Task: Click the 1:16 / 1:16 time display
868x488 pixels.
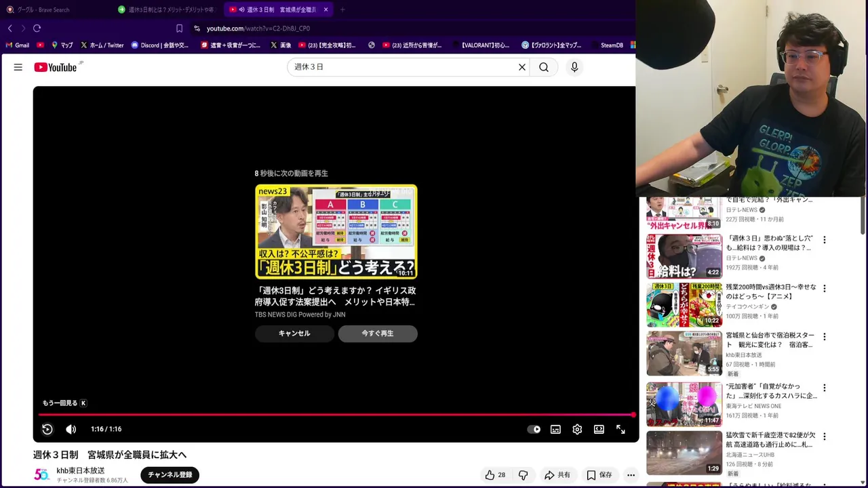Action: coord(106,429)
